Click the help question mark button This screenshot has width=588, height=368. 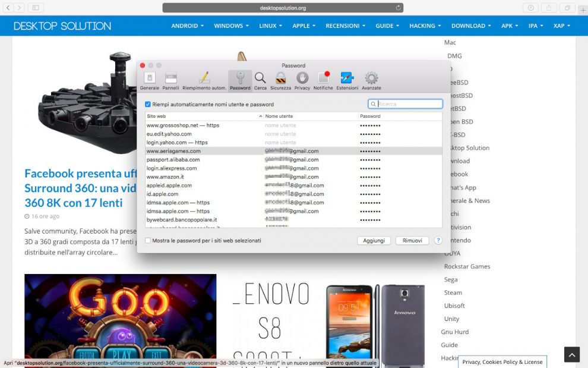[x=438, y=240]
